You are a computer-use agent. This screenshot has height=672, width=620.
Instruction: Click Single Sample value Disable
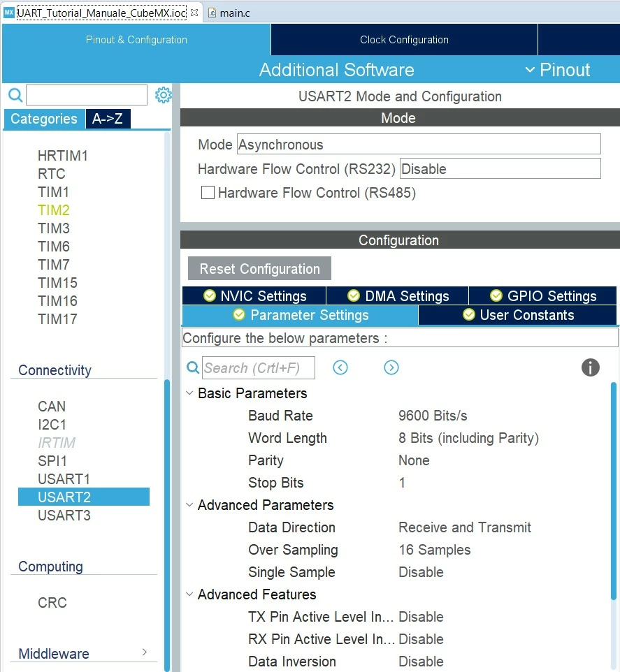click(421, 571)
